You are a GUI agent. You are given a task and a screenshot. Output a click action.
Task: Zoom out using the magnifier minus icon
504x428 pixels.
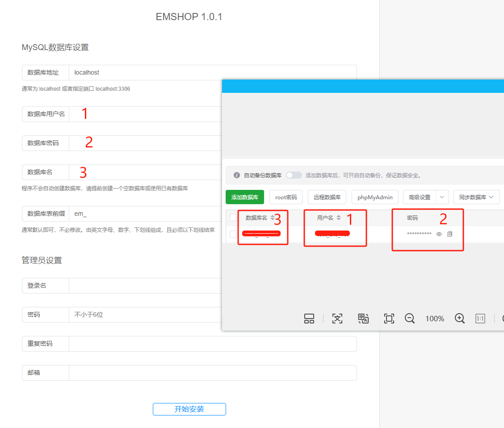410,319
